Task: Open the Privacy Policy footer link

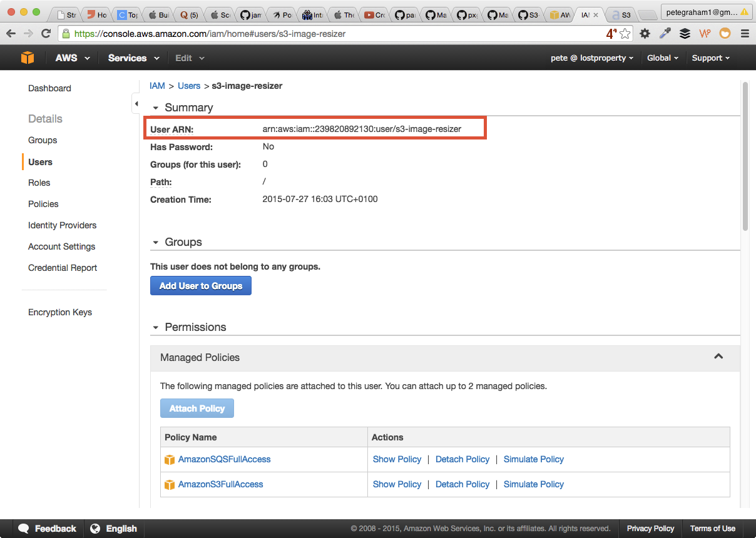Action: click(650, 529)
